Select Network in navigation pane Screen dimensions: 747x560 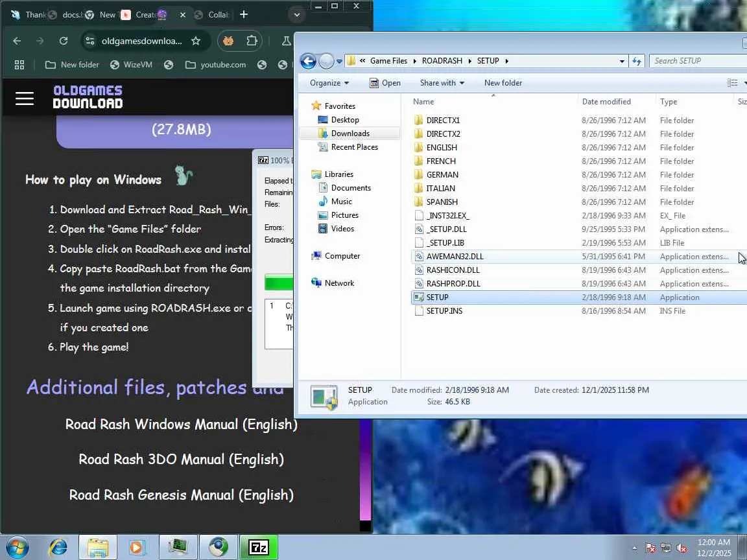click(339, 283)
